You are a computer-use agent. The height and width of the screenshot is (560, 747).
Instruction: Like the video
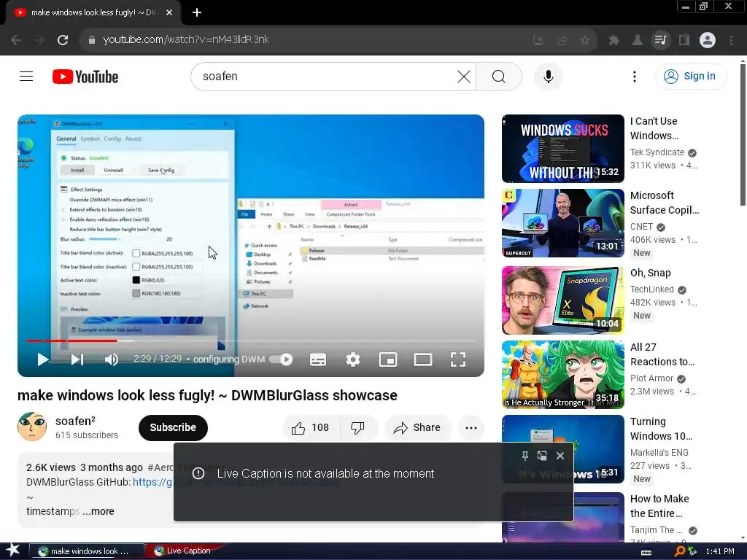pos(311,427)
